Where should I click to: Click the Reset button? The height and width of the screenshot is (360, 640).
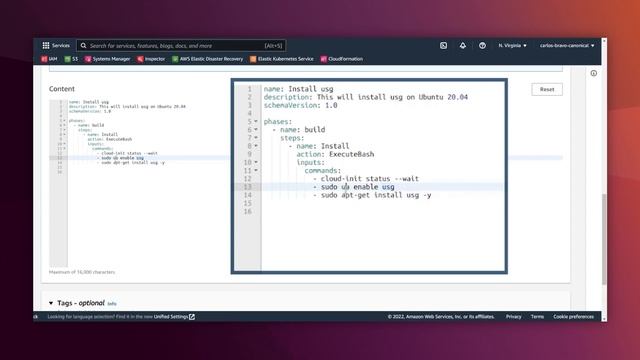pos(547,89)
